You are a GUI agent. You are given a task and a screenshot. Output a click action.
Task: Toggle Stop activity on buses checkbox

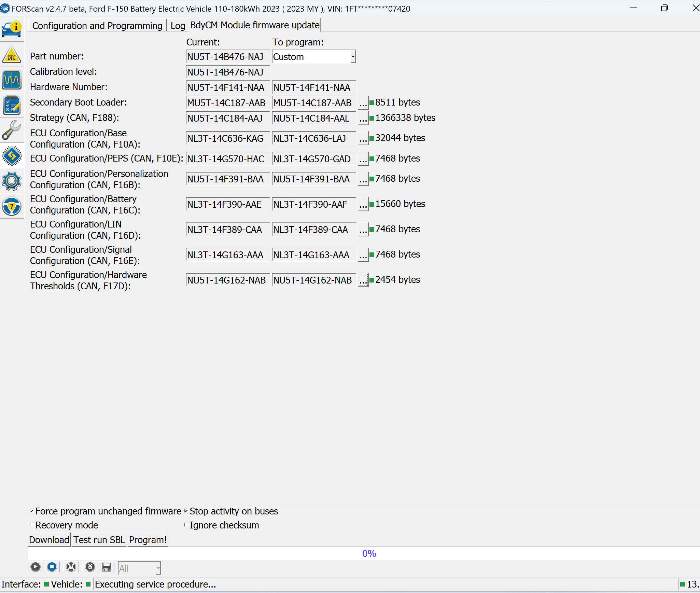tap(186, 511)
